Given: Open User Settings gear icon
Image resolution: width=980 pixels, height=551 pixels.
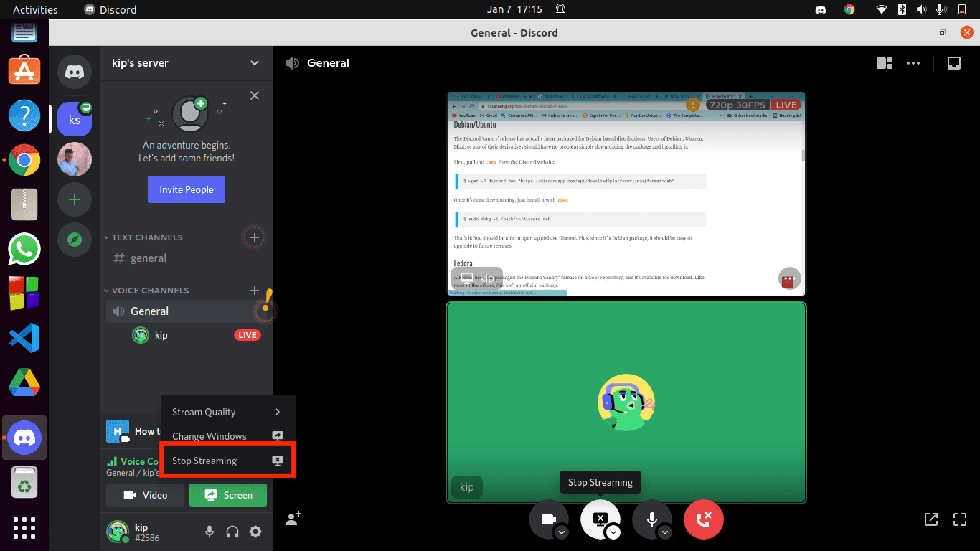Looking at the screenshot, I should (x=255, y=532).
